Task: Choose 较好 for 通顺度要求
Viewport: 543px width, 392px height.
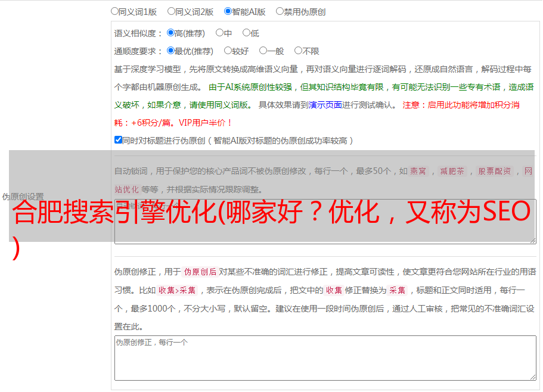Action: 228,51
